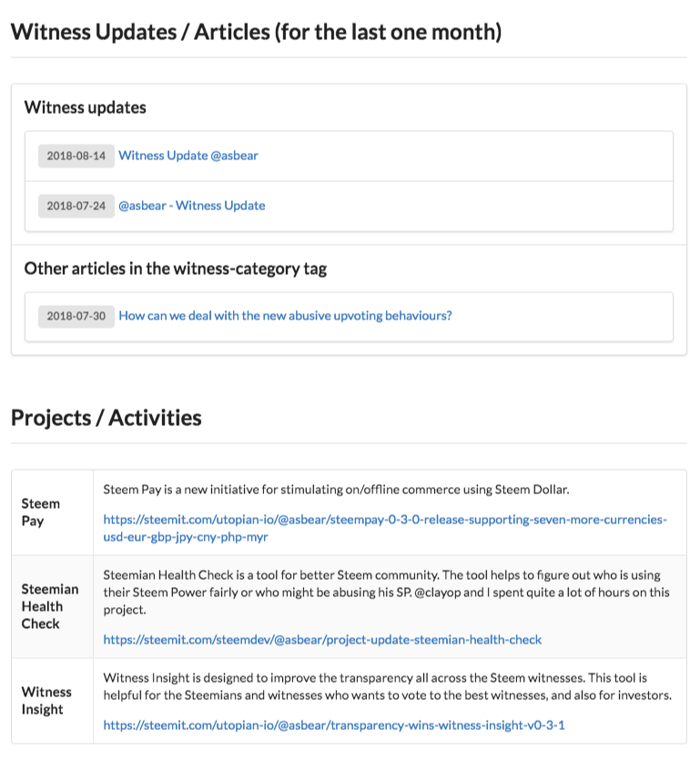Open the Steemian Health Check project update link
Viewport: 700px width, 760px height.
pos(322,640)
